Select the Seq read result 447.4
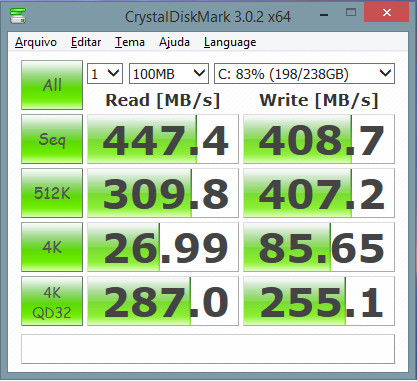The image size is (417, 381). pos(163,139)
